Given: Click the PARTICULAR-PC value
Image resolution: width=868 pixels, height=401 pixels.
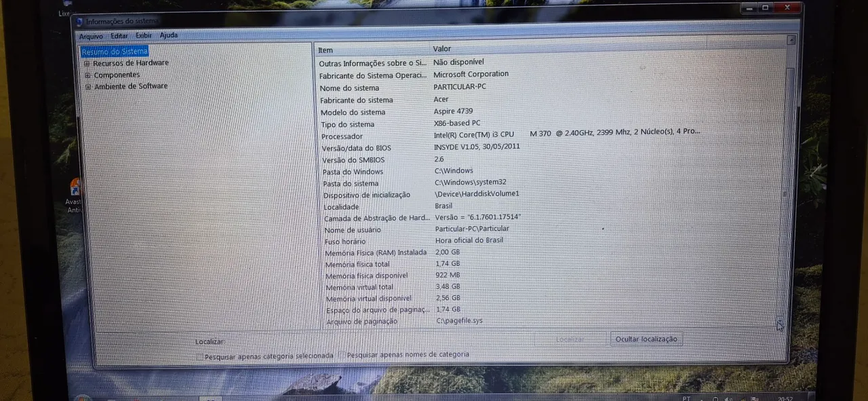Looking at the screenshot, I should point(460,87).
